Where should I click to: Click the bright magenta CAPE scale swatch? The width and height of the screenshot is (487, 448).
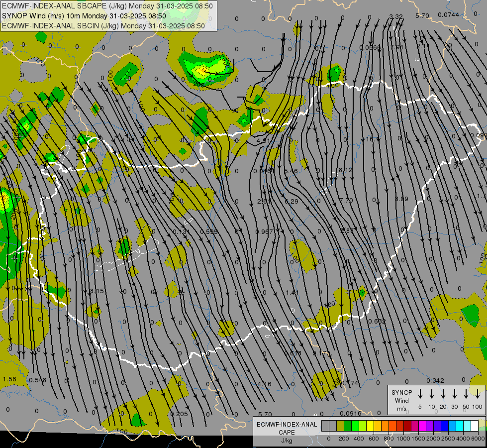[x=422, y=426]
